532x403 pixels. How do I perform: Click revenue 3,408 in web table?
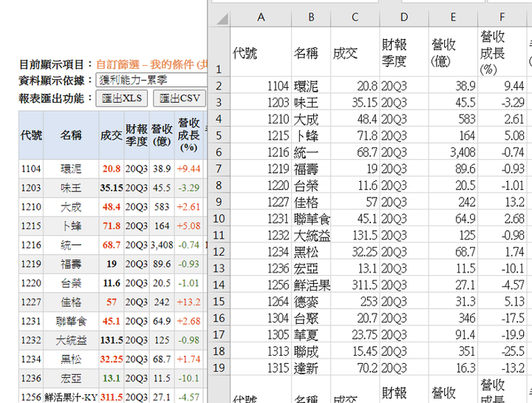[162, 245]
